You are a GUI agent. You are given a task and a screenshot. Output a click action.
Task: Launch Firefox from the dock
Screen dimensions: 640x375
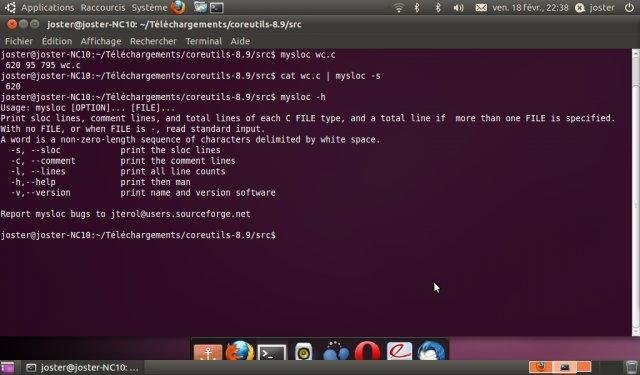[240, 351]
